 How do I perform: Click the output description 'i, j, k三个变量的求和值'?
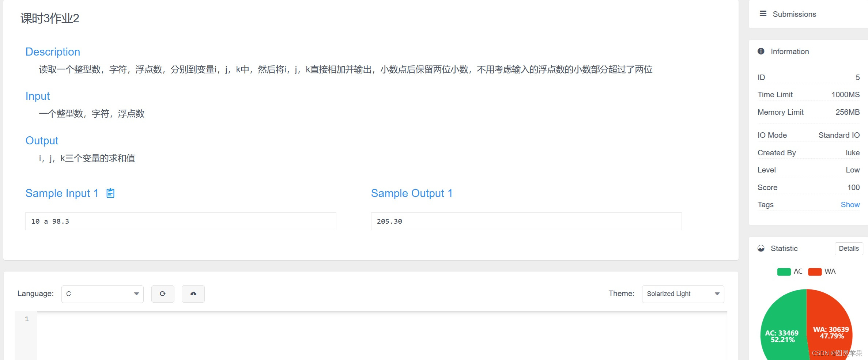coord(87,158)
